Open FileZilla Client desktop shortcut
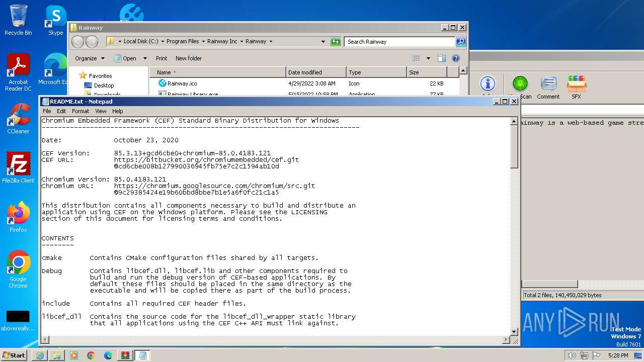644x362 pixels. tap(18, 168)
